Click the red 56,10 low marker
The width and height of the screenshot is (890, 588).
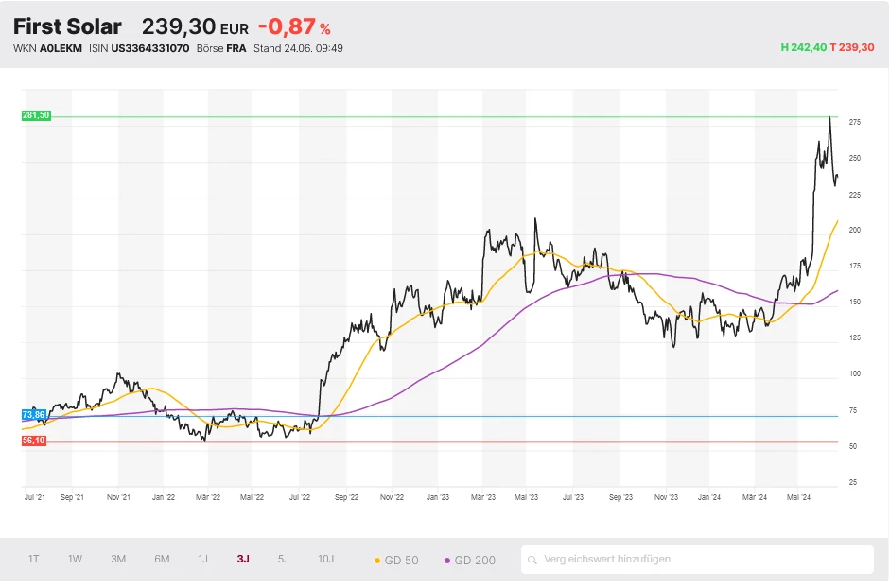(x=34, y=441)
